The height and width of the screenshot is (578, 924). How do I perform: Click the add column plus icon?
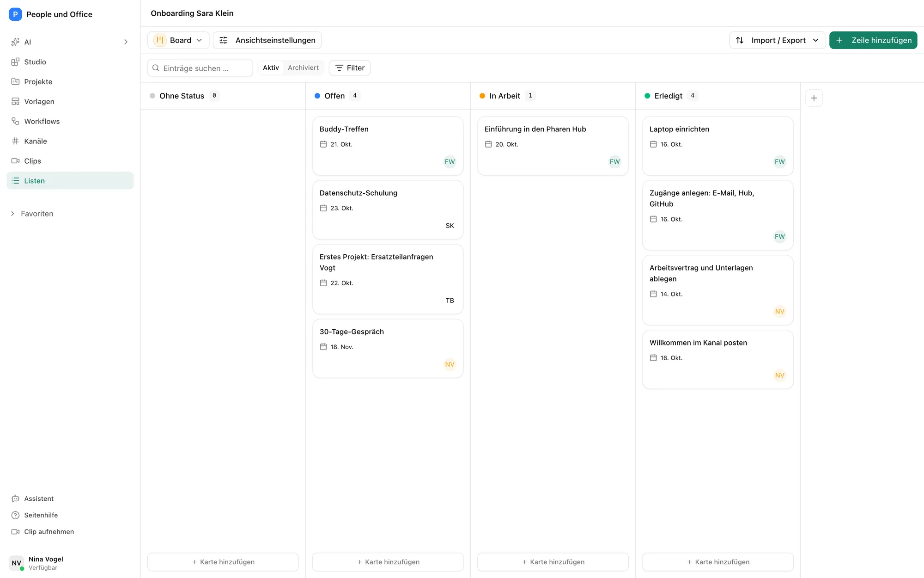pyautogui.click(x=814, y=98)
